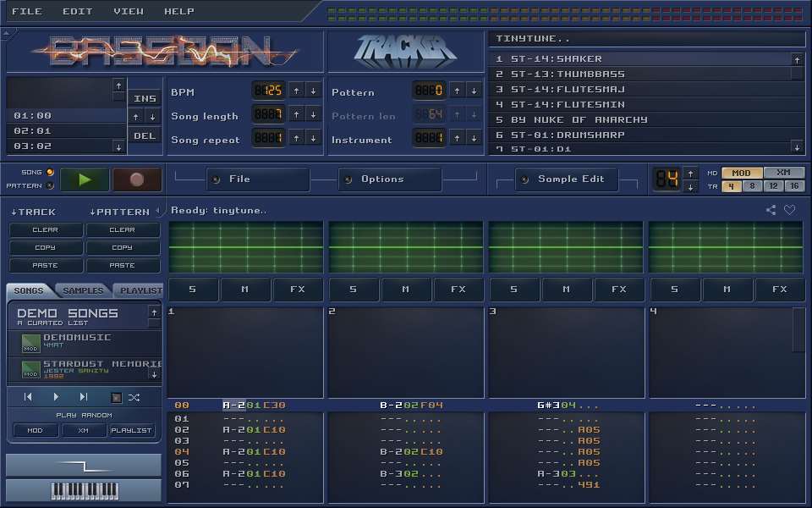This screenshot has height=508, width=812.
Task: Decrease the BPM value
Action: (313, 91)
